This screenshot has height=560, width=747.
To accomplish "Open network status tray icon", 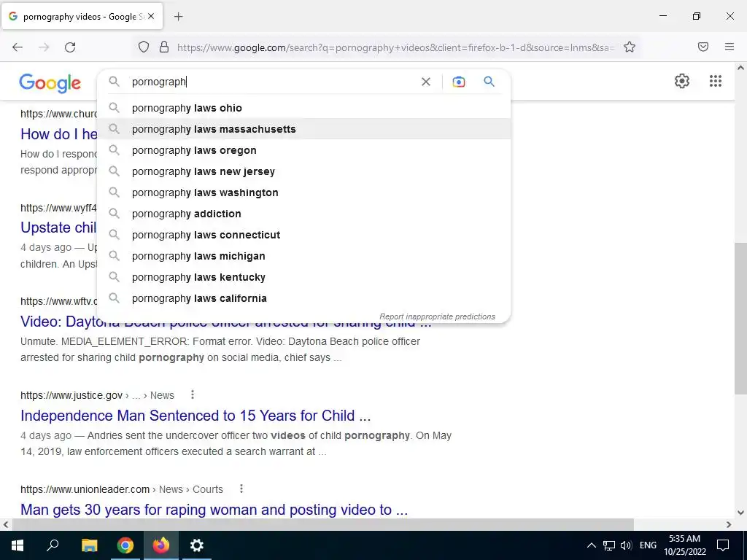I will pyautogui.click(x=609, y=545).
